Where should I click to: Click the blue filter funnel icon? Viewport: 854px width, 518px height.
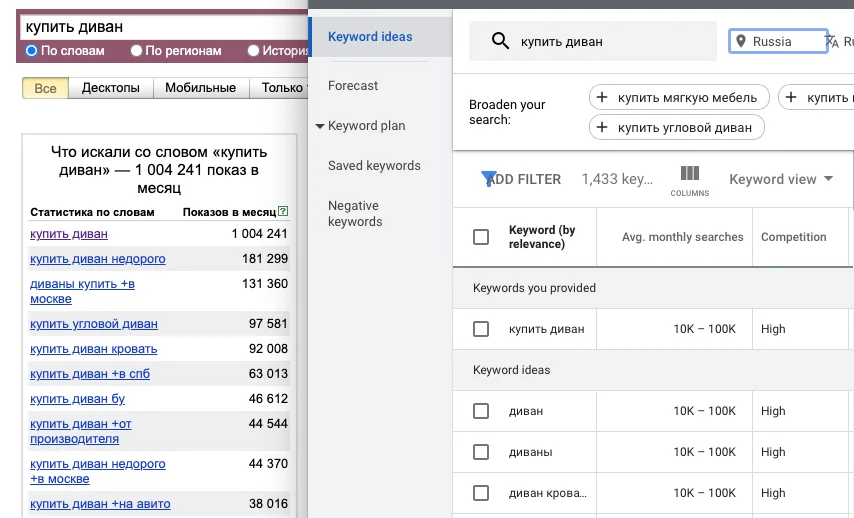click(x=489, y=178)
